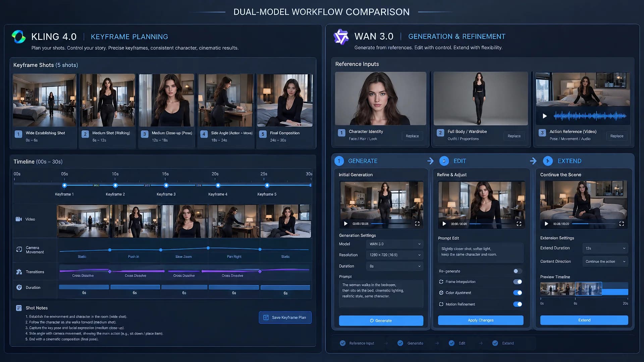Click the Character Identity face thumbnail
The height and width of the screenshot is (362, 644).
pyautogui.click(x=381, y=99)
